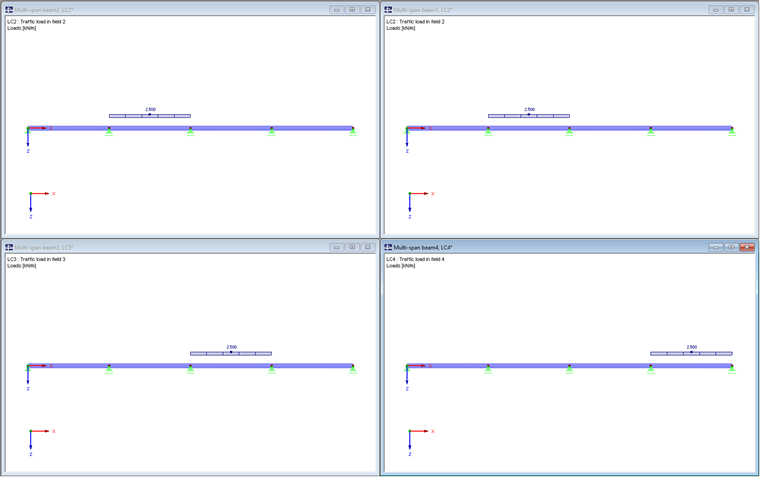760x477 pixels.
Task: Select the beam member in beam2 window's last span
Action: (x=312, y=128)
